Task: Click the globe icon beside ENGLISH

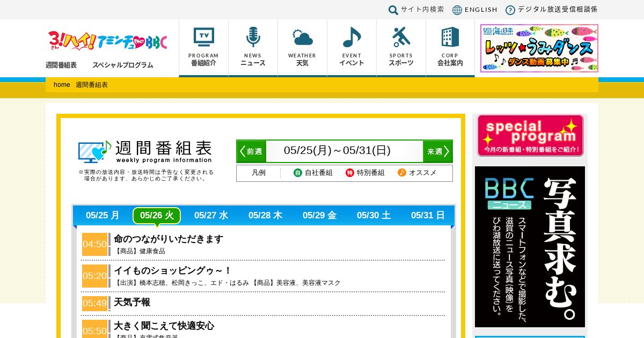Action: pos(457,10)
